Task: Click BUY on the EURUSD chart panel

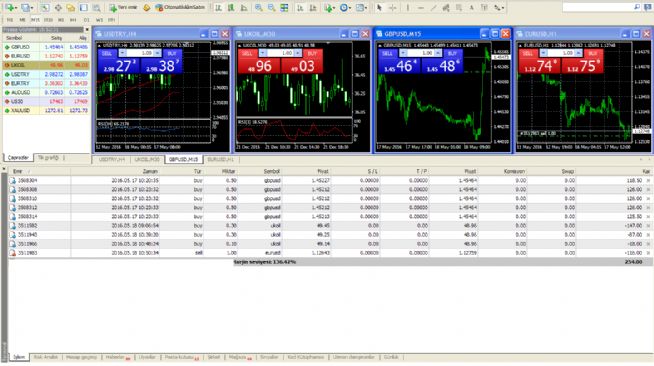Action: point(593,53)
